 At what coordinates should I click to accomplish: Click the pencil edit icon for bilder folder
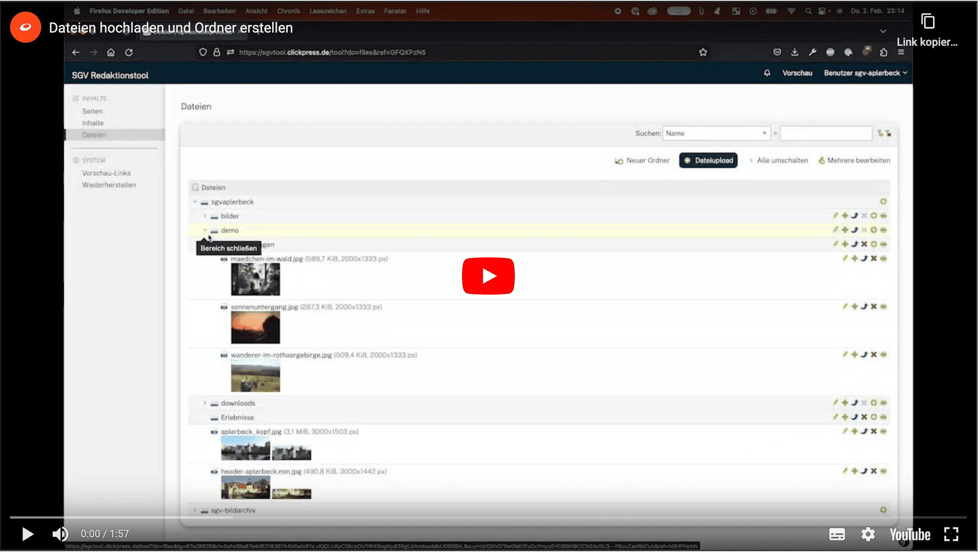coord(836,216)
